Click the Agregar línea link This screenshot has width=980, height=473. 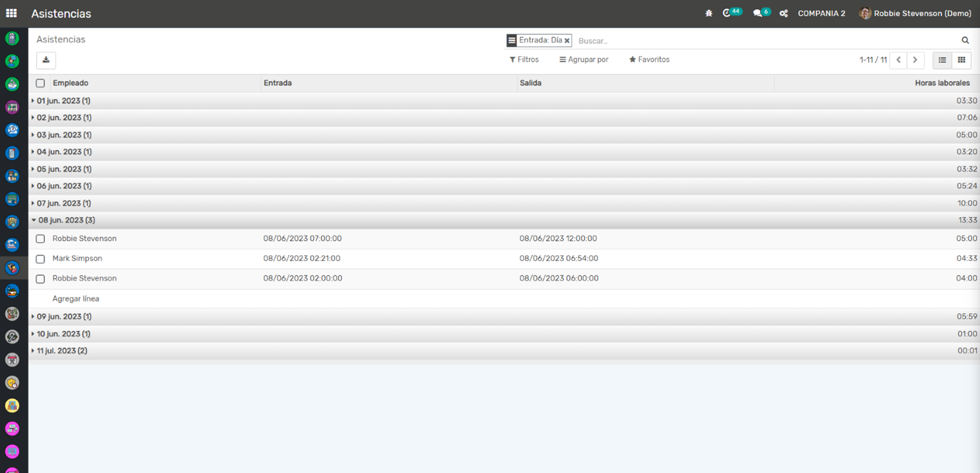(76, 299)
